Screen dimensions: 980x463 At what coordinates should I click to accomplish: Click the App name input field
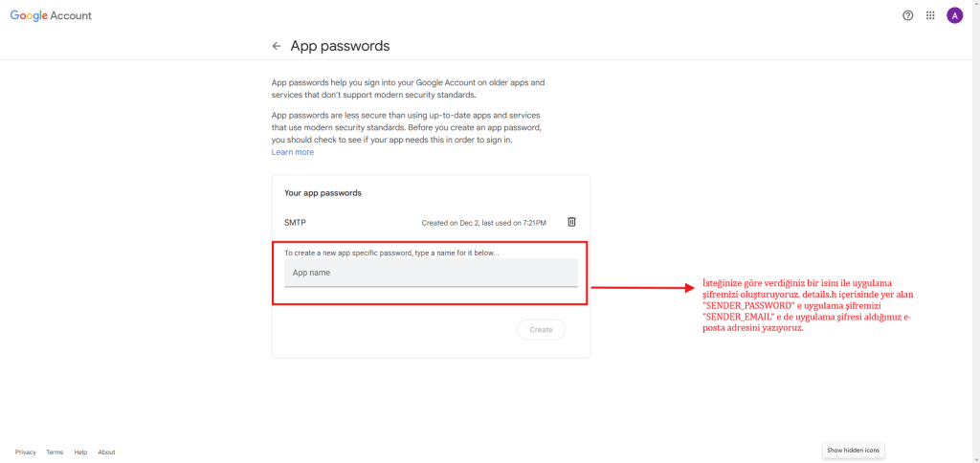tap(431, 274)
